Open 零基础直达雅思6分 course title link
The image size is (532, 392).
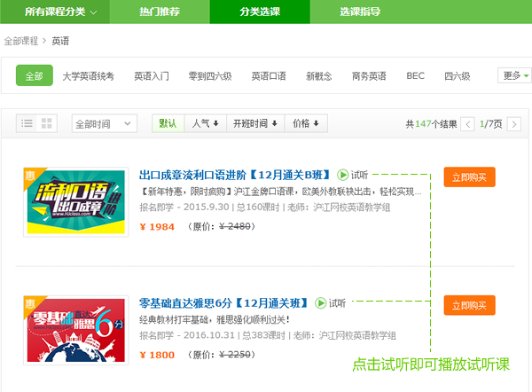pyautogui.click(x=223, y=303)
